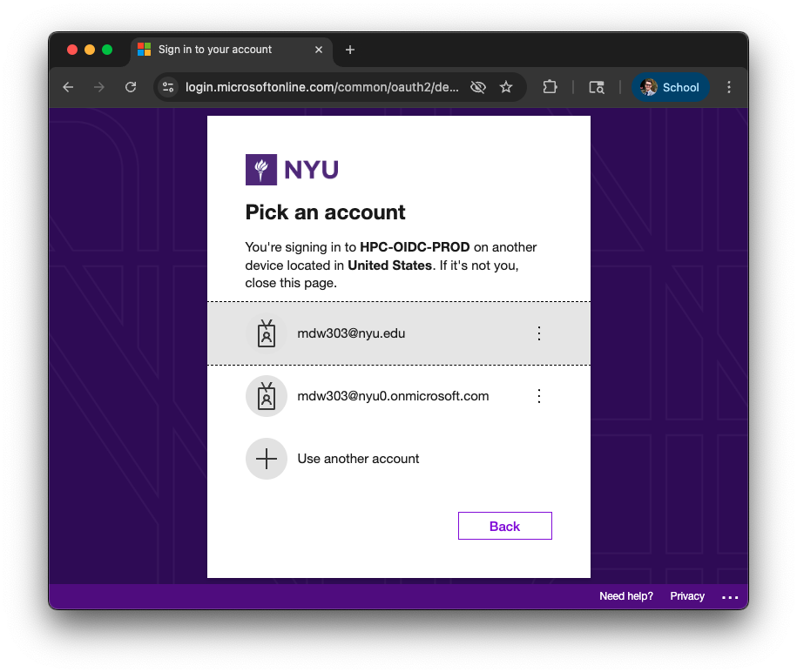Open the Extensions puzzle icon
The height and width of the screenshot is (672, 797).
550,87
